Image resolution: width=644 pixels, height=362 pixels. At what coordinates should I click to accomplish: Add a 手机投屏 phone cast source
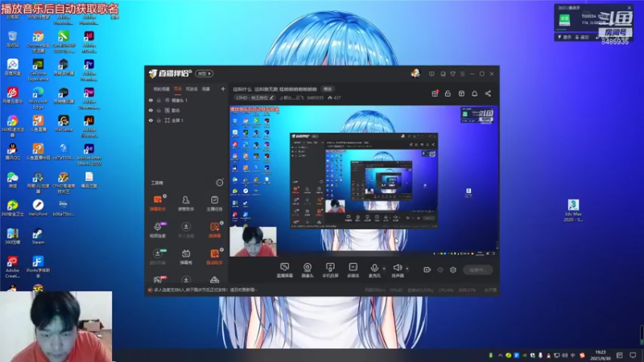pos(330,270)
